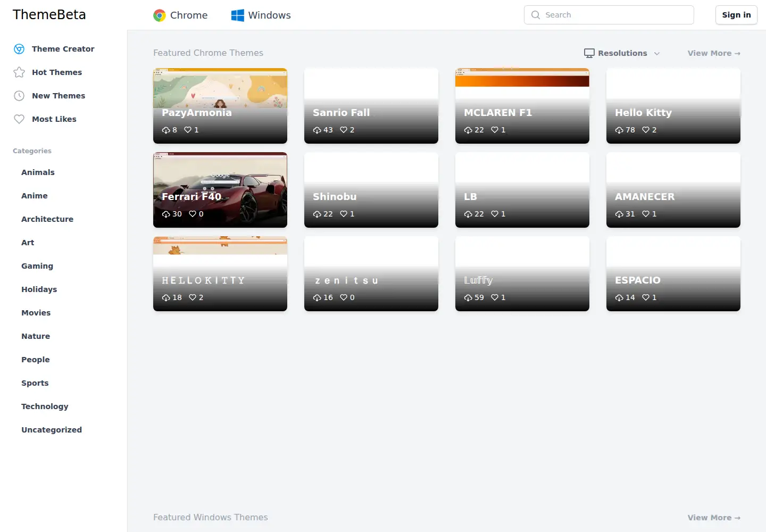This screenshot has width=766, height=532.
Task: Click the Chrome logo icon in header
Action: 160,15
